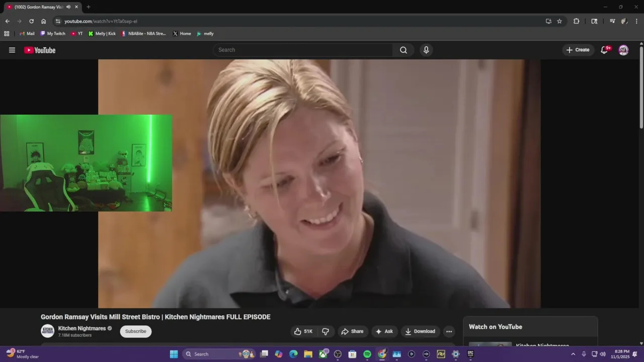This screenshot has height=362, width=644.
Task: Open Spotify from the taskbar
Action: 367,354
